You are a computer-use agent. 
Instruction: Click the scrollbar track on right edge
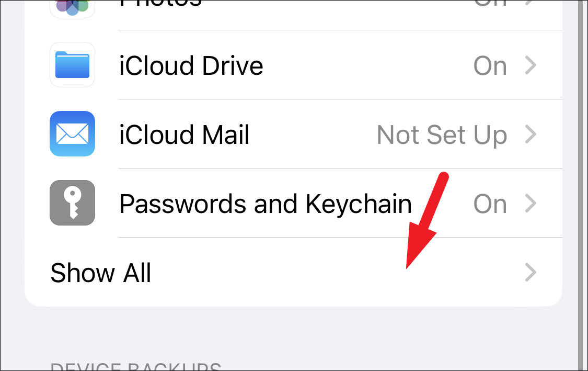(581, 185)
